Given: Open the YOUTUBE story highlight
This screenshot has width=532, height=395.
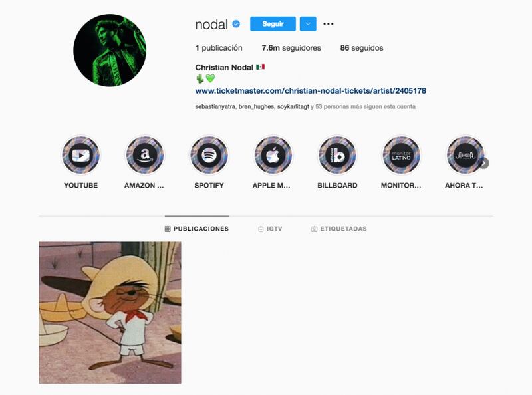Looking at the screenshot, I should coord(80,156).
